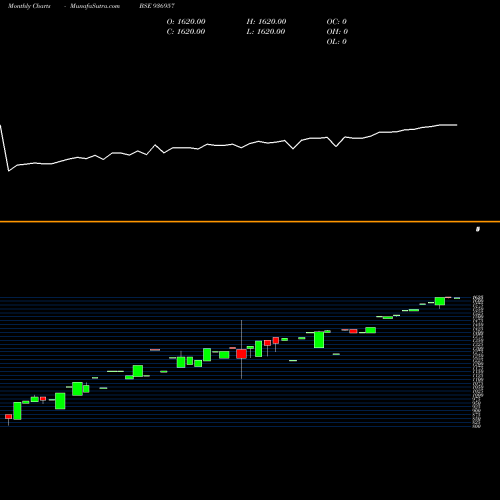Click the high value "H: 1620.00"
The height and width of the screenshot is (500, 500).
click(266, 22)
